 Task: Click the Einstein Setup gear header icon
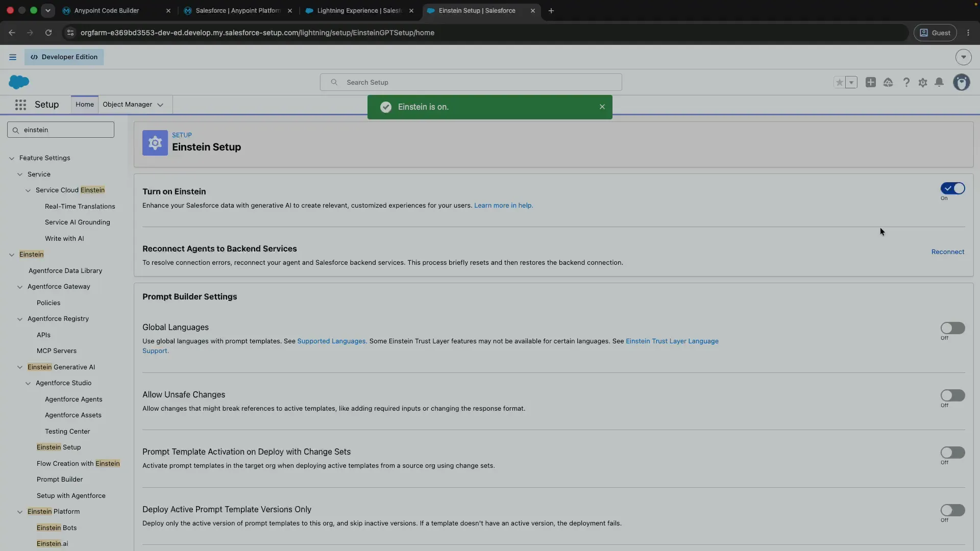pyautogui.click(x=155, y=143)
